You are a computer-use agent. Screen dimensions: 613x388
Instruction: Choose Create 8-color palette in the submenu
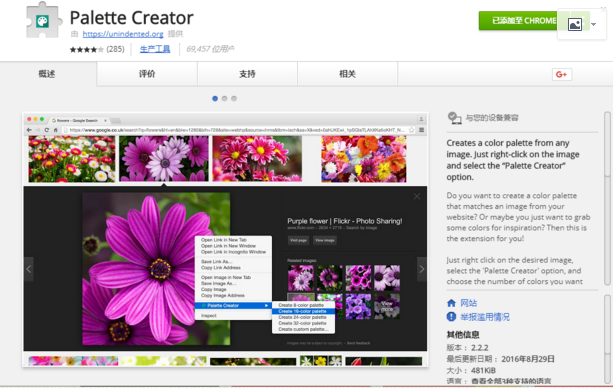point(303,305)
